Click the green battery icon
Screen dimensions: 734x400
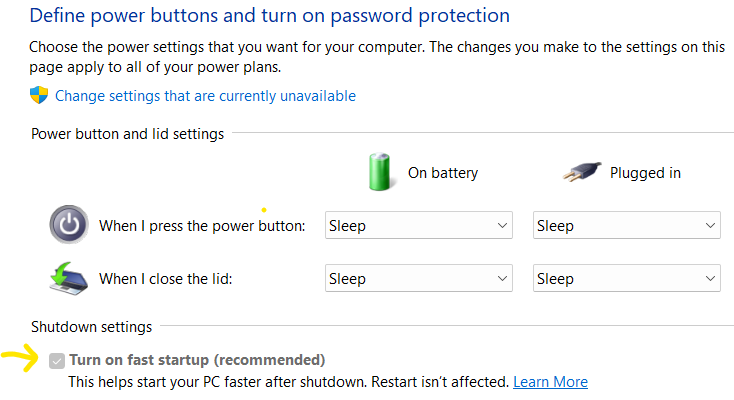pos(379,171)
